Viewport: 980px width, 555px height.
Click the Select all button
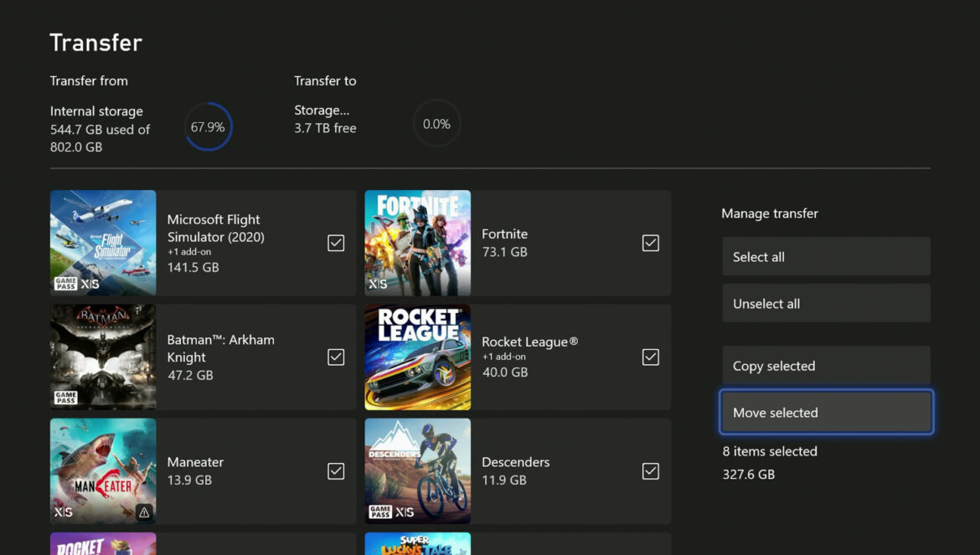pyautogui.click(x=826, y=257)
